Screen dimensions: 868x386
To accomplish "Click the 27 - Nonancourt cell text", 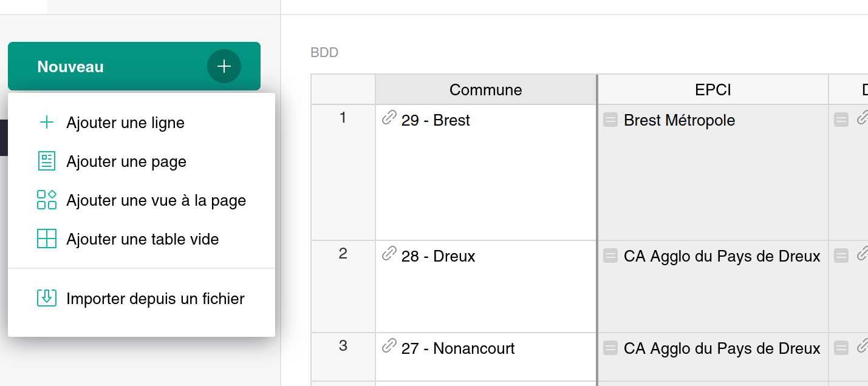I will click(458, 348).
